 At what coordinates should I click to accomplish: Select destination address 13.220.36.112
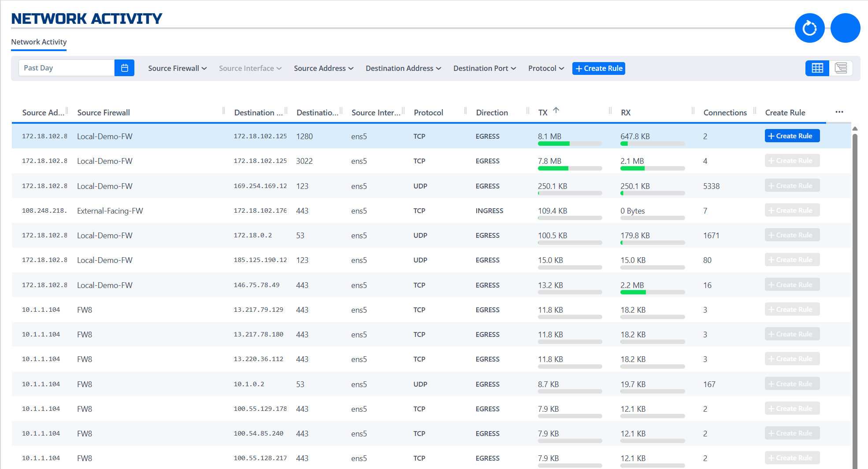(258, 359)
